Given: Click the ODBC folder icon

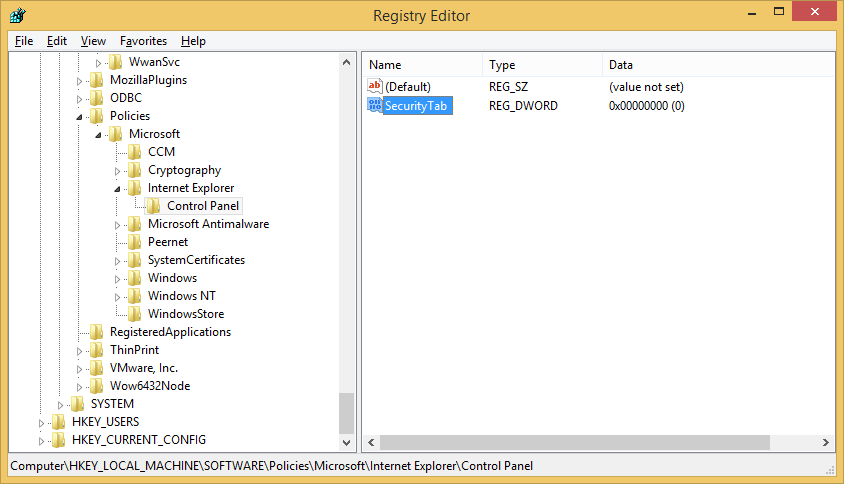Looking at the screenshot, I should tap(97, 98).
